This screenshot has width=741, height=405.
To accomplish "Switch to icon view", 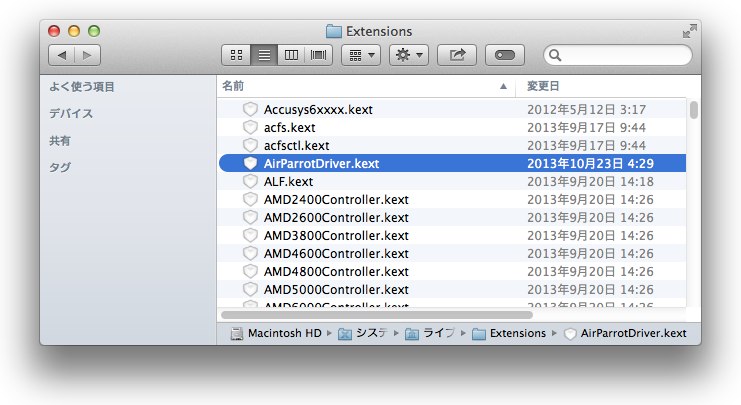I will pyautogui.click(x=236, y=55).
